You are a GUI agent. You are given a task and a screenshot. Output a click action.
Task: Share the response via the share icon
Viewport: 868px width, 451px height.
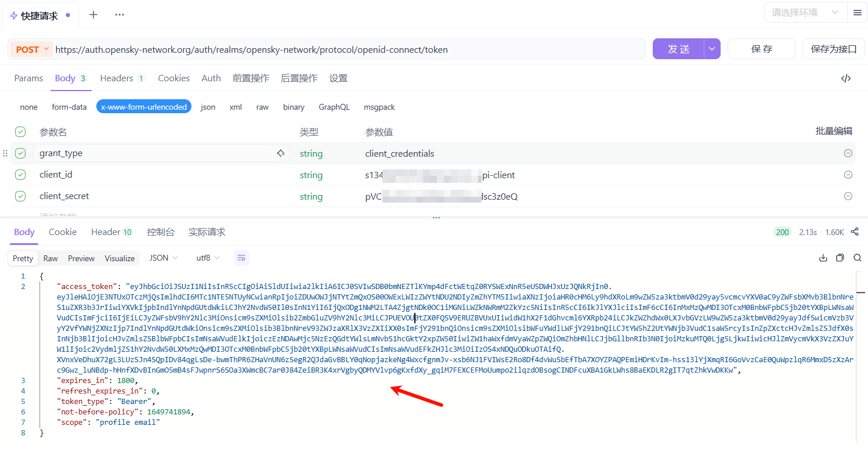855,232
